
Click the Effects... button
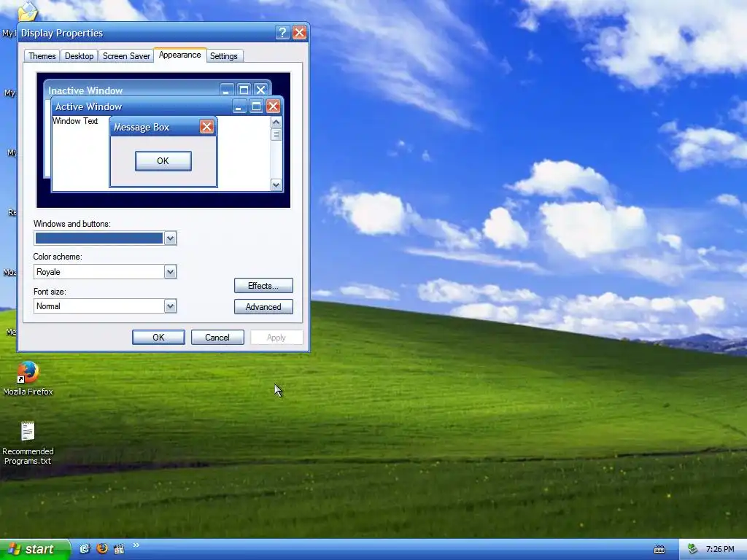[263, 286]
